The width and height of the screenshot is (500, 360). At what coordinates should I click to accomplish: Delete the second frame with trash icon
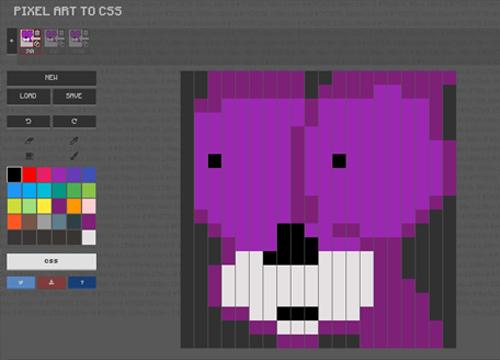pyautogui.click(x=62, y=33)
